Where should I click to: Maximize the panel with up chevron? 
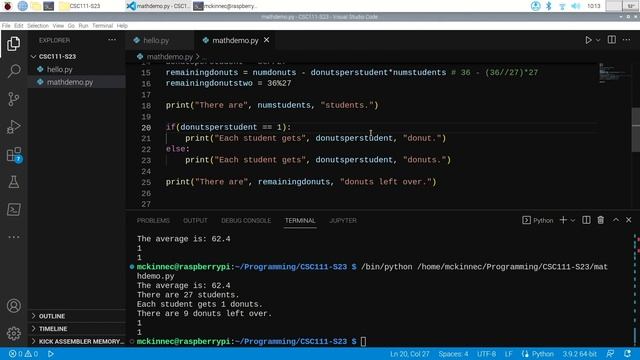tap(616, 220)
